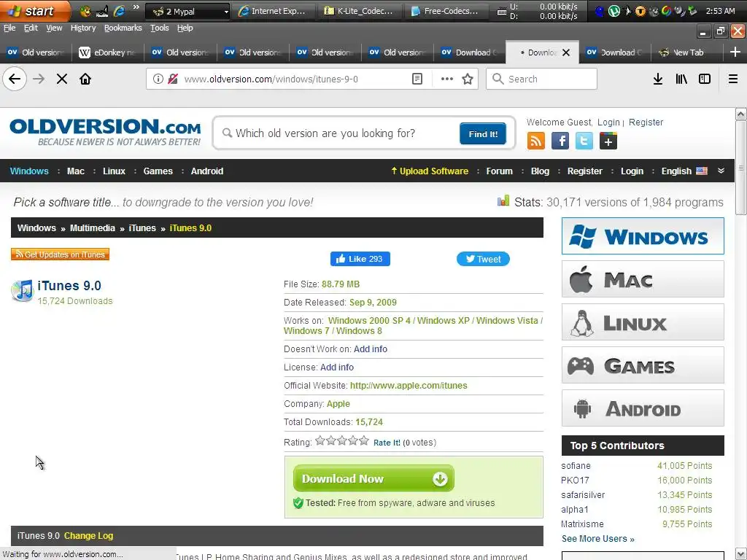The width and height of the screenshot is (747, 560).
Task: Launch Internet Explorer from quick launch
Action: coord(119,10)
